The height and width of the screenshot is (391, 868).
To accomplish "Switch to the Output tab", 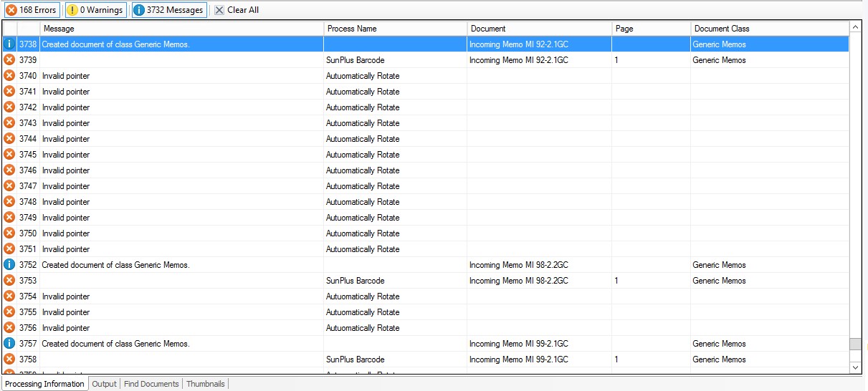I will [x=104, y=384].
